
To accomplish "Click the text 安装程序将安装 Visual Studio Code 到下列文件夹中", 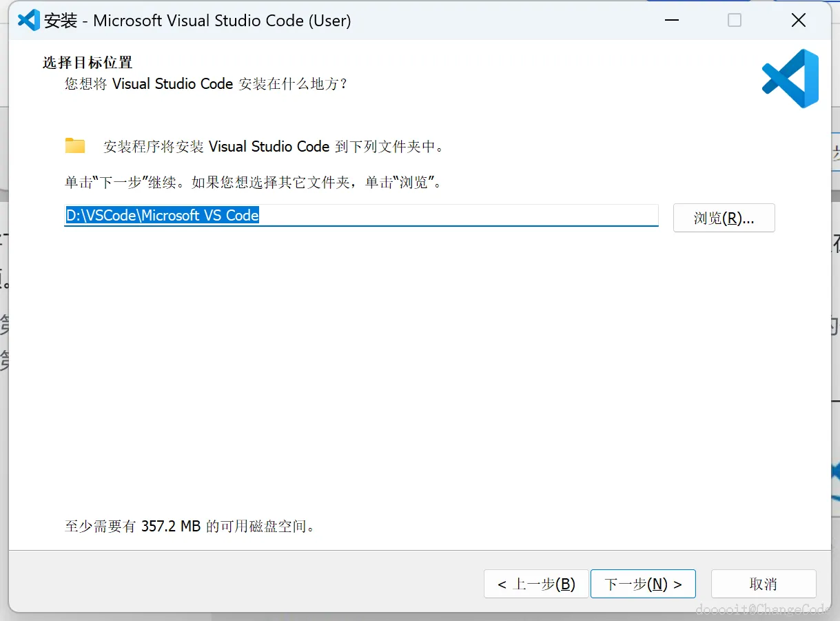I will tap(274, 147).
